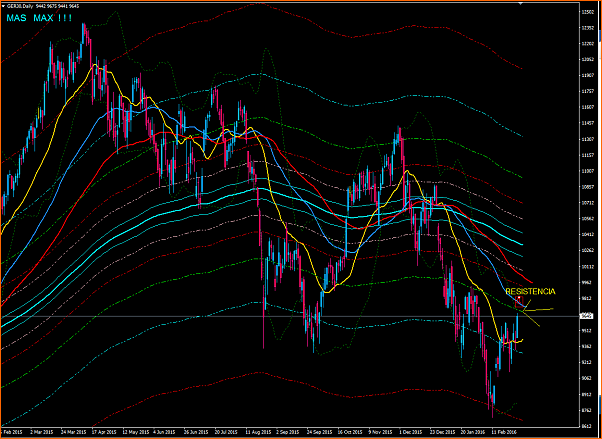The height and width of the screenshot is (439, 602).
Task: Click the 2 Sep 2015 date label
Action: click(x=287, y=431)
